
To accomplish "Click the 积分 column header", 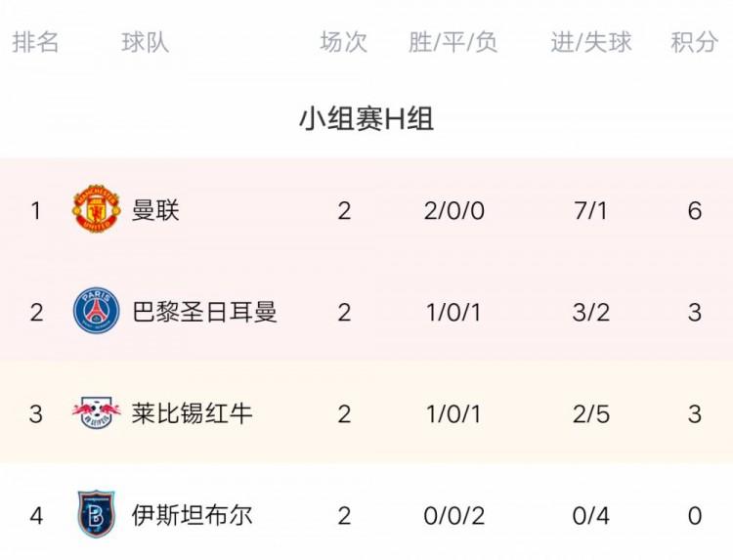I will click(x=694, y=43).
